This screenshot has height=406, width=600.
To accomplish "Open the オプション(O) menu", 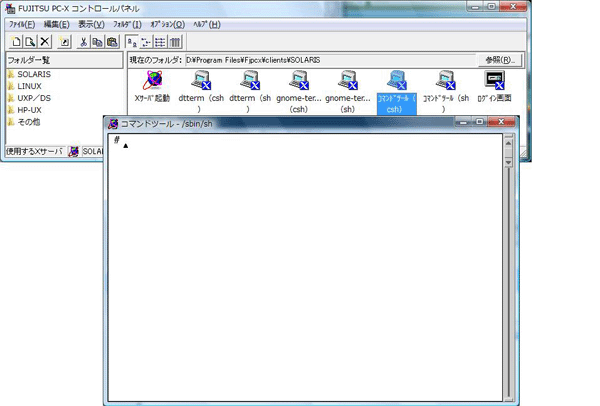I will click(x=167, y=24).
